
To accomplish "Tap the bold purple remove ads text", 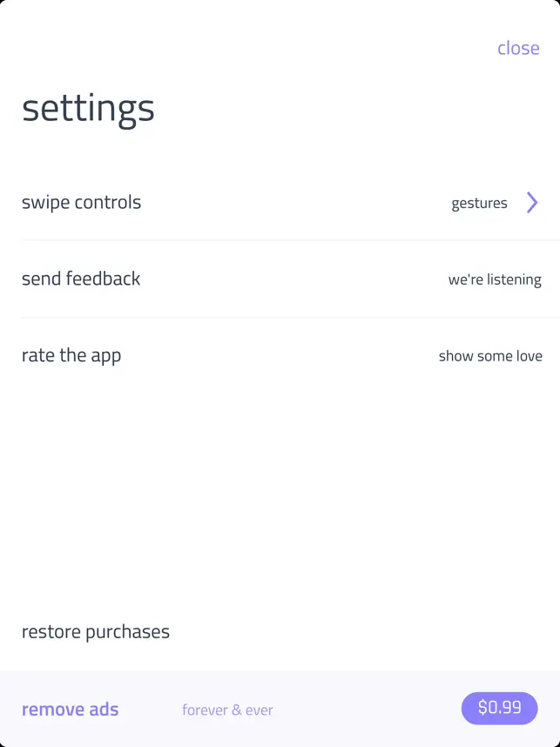I will coord(70,710).
